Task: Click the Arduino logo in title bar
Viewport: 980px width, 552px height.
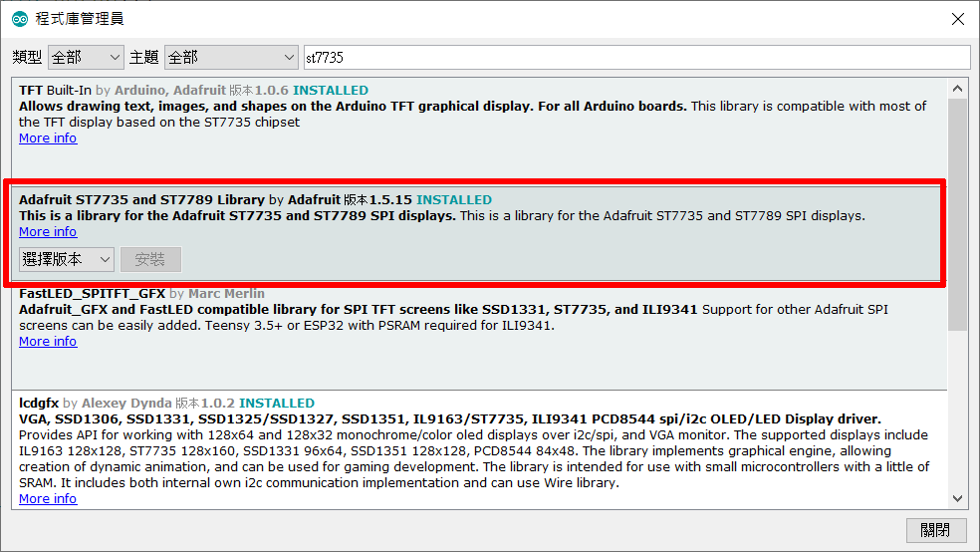Action: [20, 19]
